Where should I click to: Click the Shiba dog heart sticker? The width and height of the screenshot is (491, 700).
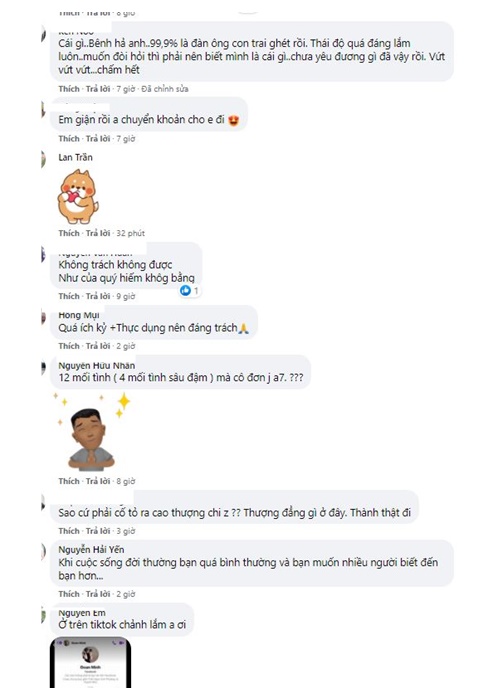tap(78, 196)
